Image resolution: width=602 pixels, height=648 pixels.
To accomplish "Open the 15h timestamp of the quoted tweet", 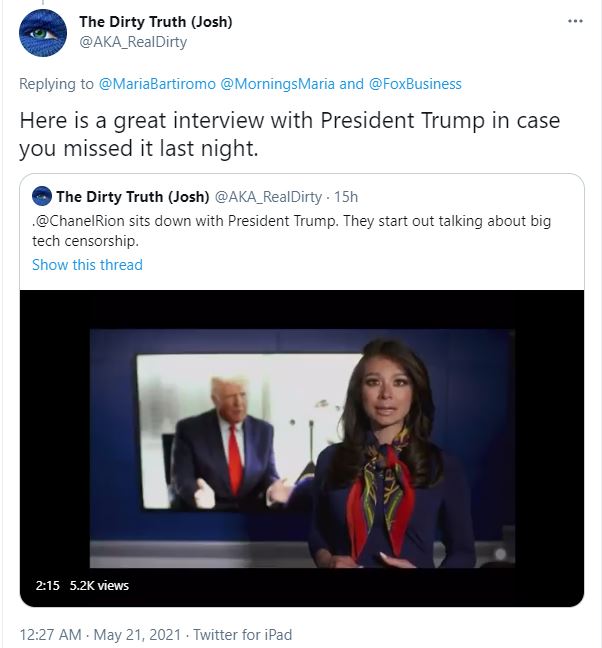I will click(346, 197).
